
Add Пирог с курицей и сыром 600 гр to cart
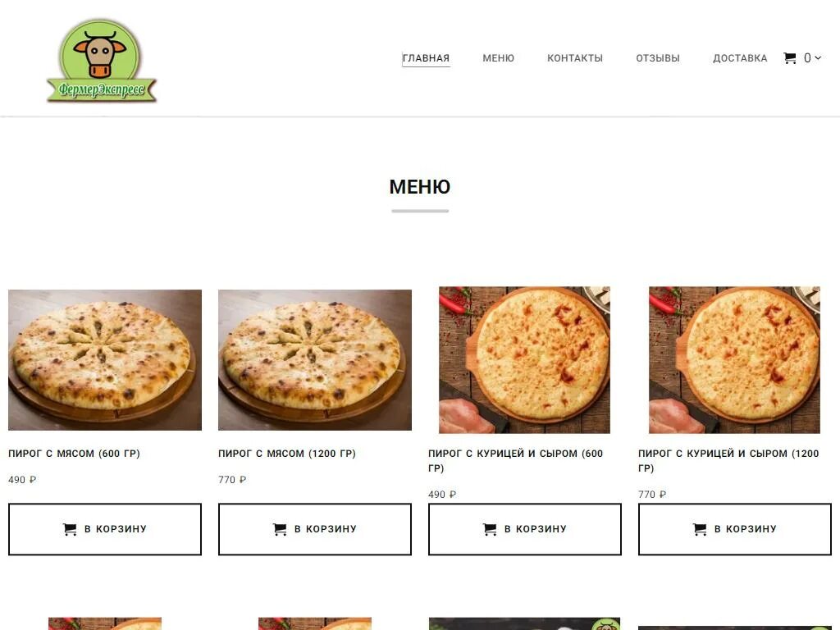point(525,529)
